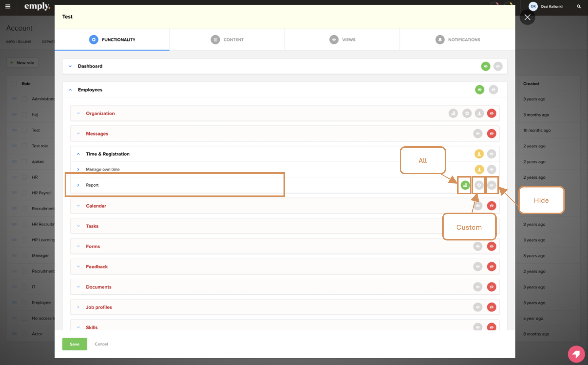
Task: Toggle the red hide eye on Messages row
Action: 492,134
